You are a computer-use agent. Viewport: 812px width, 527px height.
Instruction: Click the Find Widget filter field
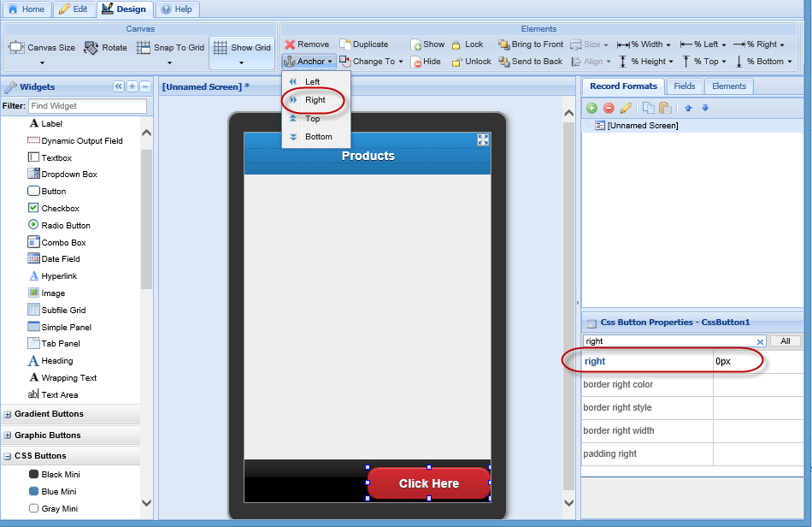(x=87, y=106)
